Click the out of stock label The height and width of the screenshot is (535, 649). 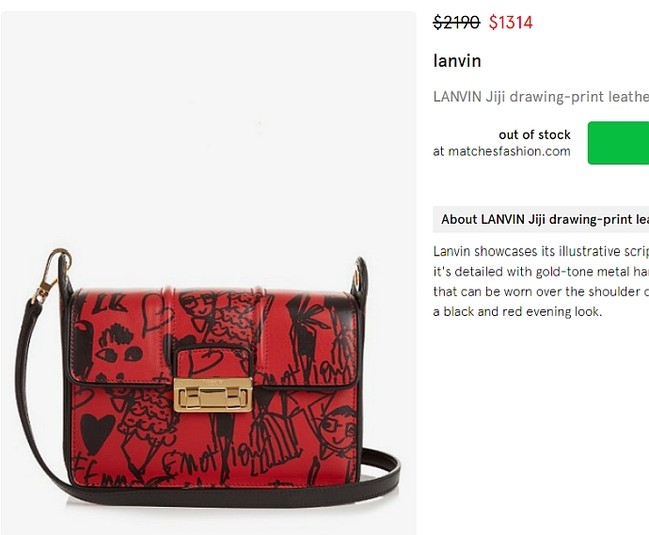click(534, 135)
